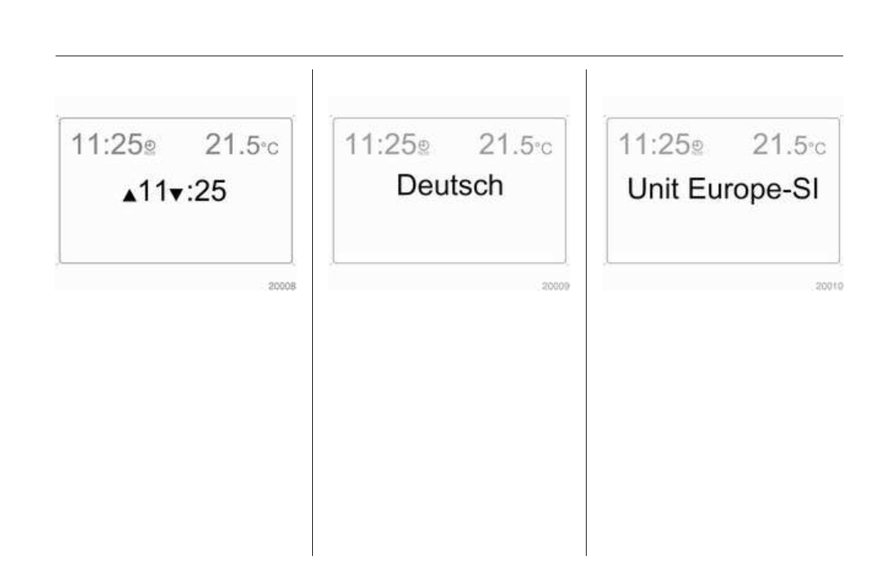Image resolution: width=880 pixels, height=588 pixels.
Task: Click the 11:25 time above Unit Europe-SI
Action: coord(654,145)
